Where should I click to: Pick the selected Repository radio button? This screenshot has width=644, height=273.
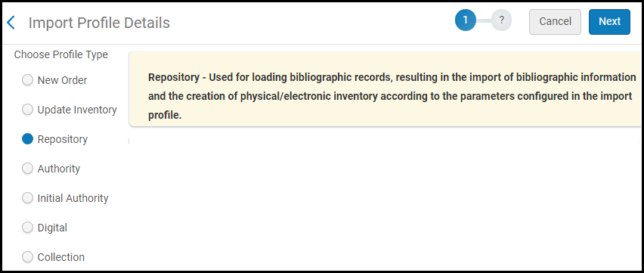click(x=27, y=139)
